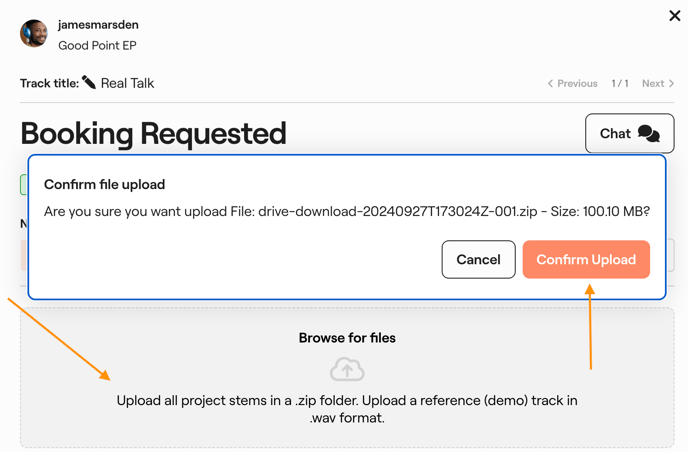Click the Real Talk track title
Image resolution: width=688 pixels, height=452 pixels.
pyautogui.click(x=127, y=83)
